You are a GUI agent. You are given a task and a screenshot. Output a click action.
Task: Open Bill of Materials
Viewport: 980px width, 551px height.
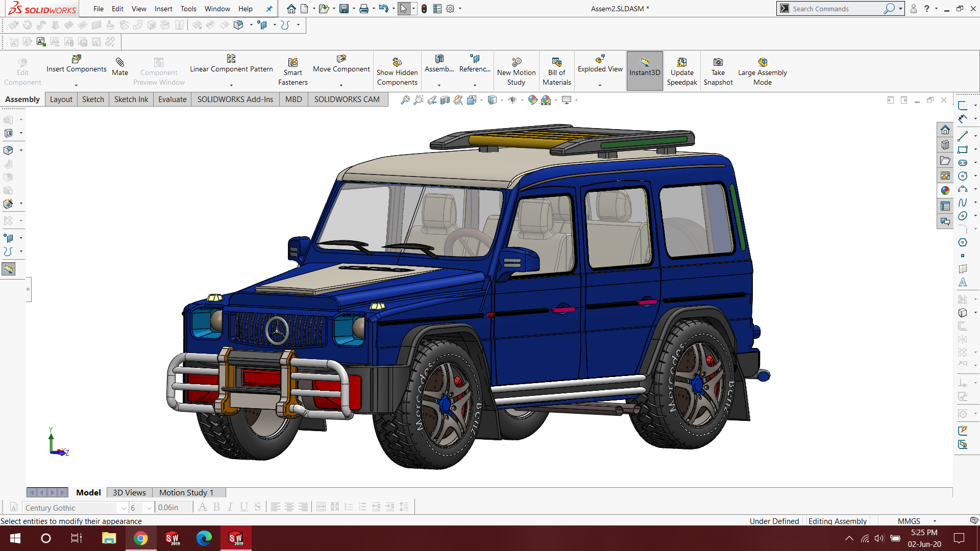click(x=557, y=71)
